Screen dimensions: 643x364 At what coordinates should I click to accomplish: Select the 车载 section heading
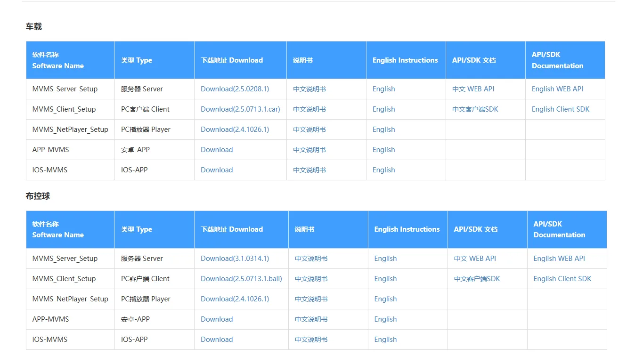click(x=34, y=27)
